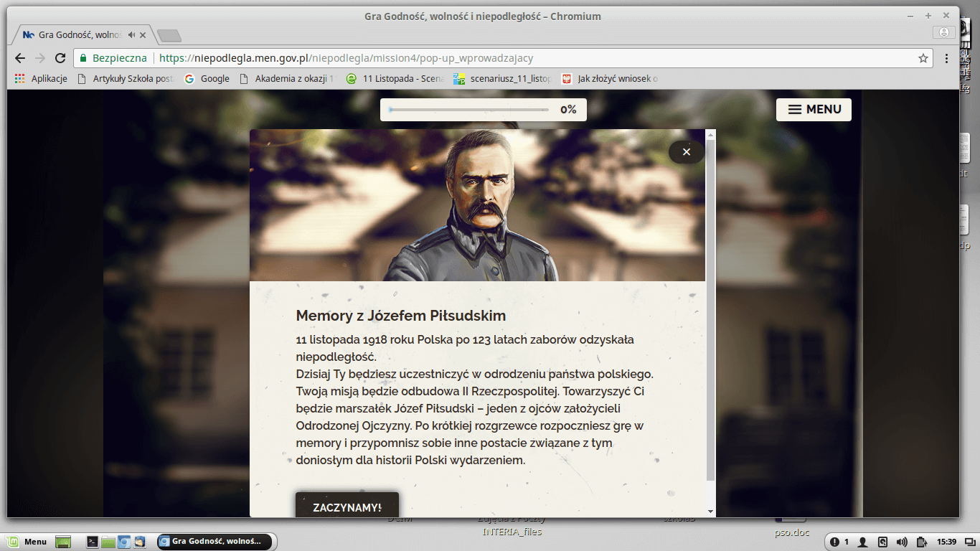The image size is (980, 551).
Task: Select the 'Gra Godność, wolność' browser tab
Action: click(79, 34)
